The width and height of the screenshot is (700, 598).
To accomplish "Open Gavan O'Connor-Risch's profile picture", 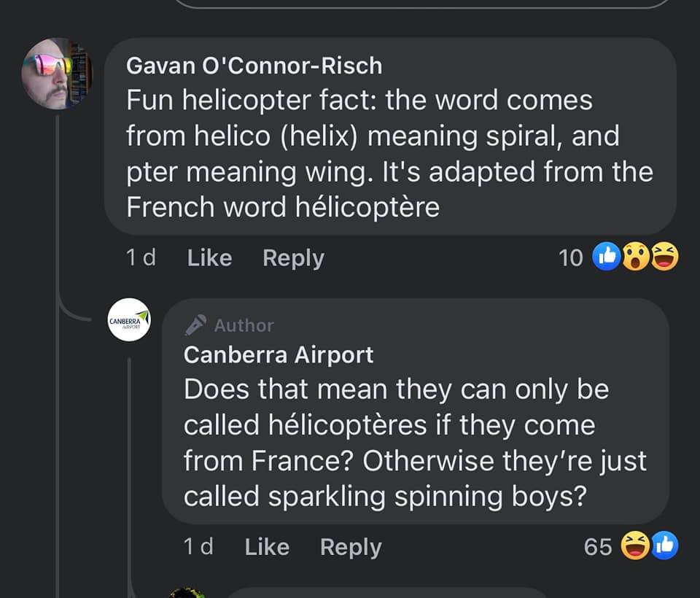I will [58, 74].
